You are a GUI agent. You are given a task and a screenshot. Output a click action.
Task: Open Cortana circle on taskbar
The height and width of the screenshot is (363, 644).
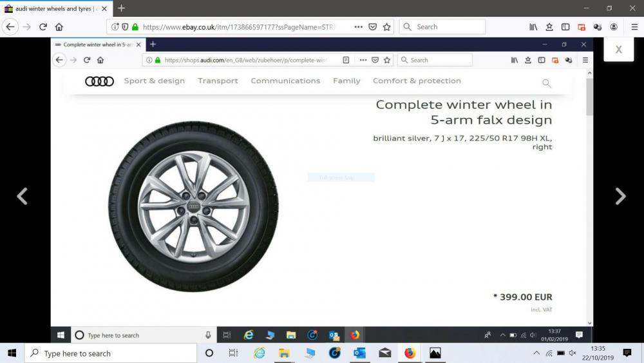coord(209,353)
